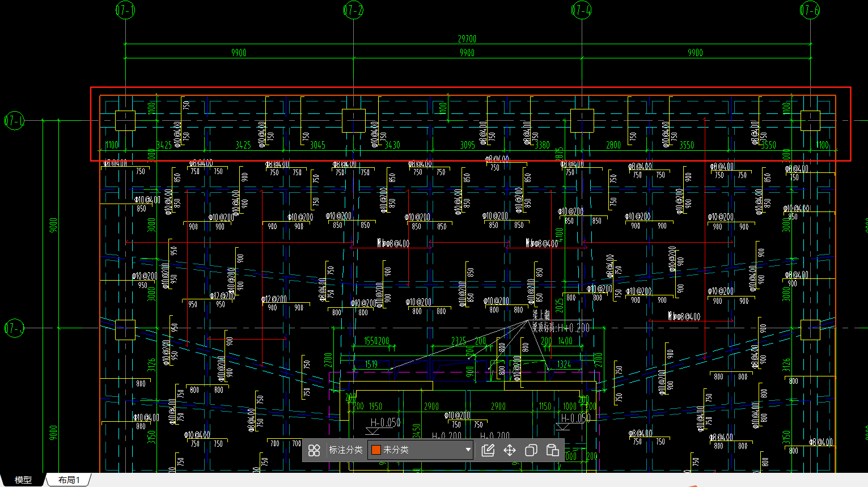
Task: Click the paste annotation icon
Action: [x=553, y=450]
